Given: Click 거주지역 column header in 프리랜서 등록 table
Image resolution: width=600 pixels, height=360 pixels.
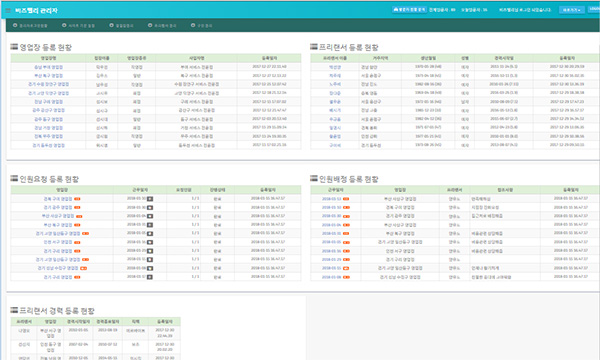Looking at the screenshot, I should pos(380,58).
